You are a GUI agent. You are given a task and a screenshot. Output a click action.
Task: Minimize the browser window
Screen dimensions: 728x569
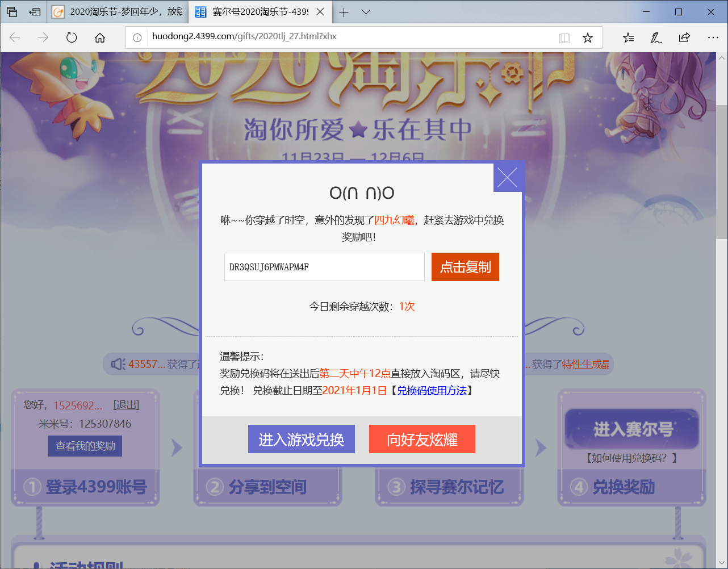click(x=646, y=12)
